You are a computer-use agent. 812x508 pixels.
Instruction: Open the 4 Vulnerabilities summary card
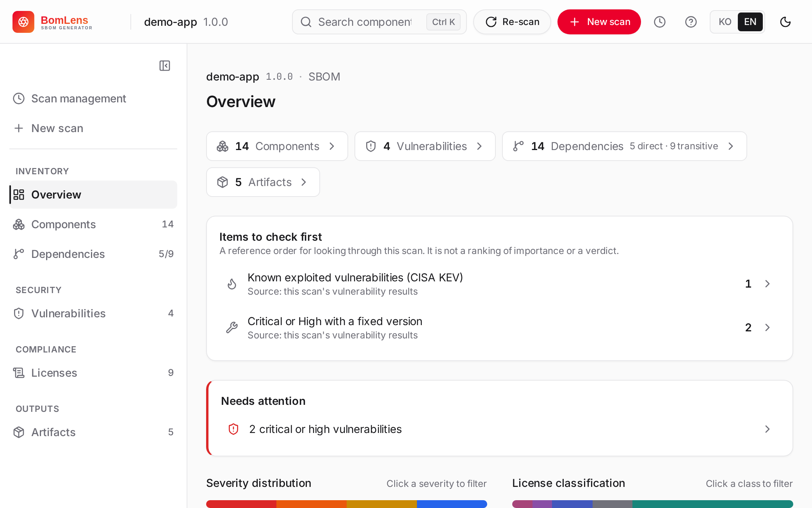[x=425, y=146]
